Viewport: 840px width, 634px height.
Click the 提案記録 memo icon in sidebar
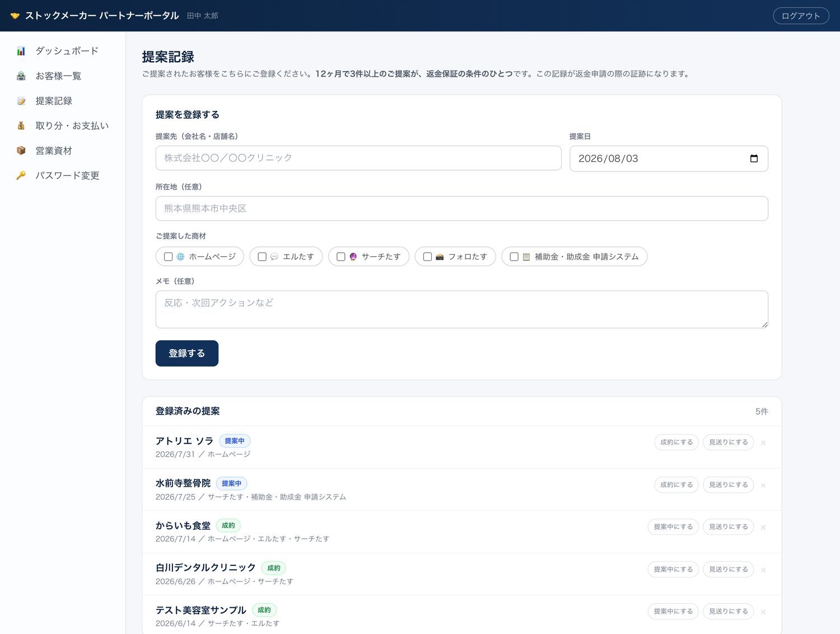click(x=21, y=101)
